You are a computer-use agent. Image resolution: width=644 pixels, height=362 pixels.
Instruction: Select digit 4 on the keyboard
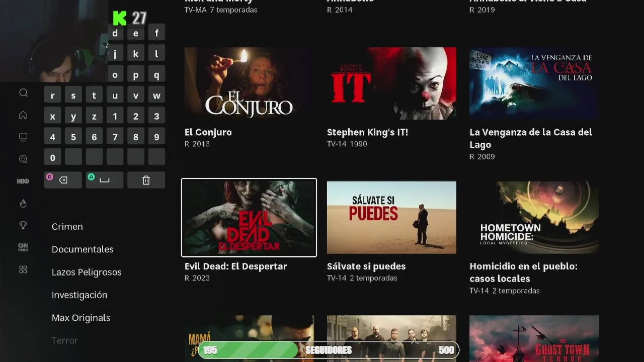tap(53, 137)
